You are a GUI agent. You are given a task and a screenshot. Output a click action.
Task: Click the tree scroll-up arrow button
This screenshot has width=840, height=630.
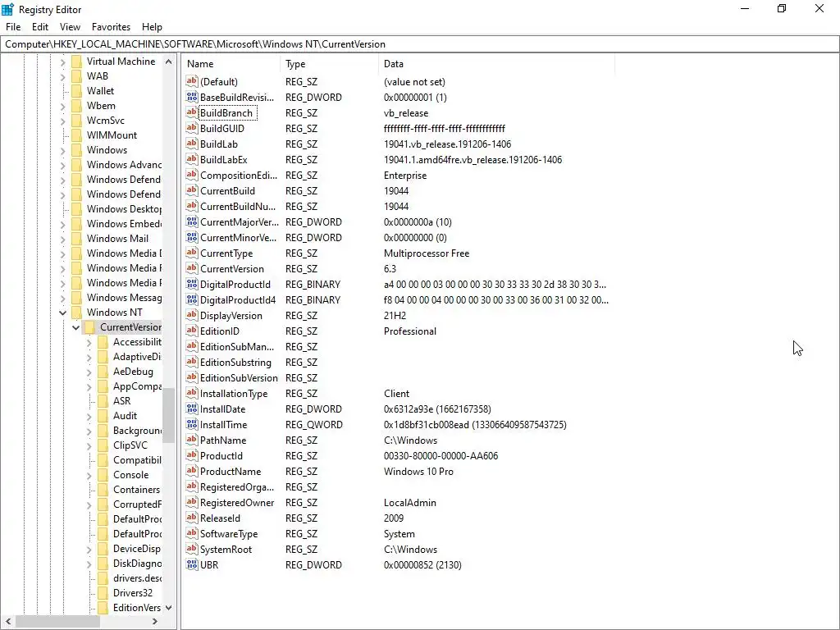(x=169, y=62)
